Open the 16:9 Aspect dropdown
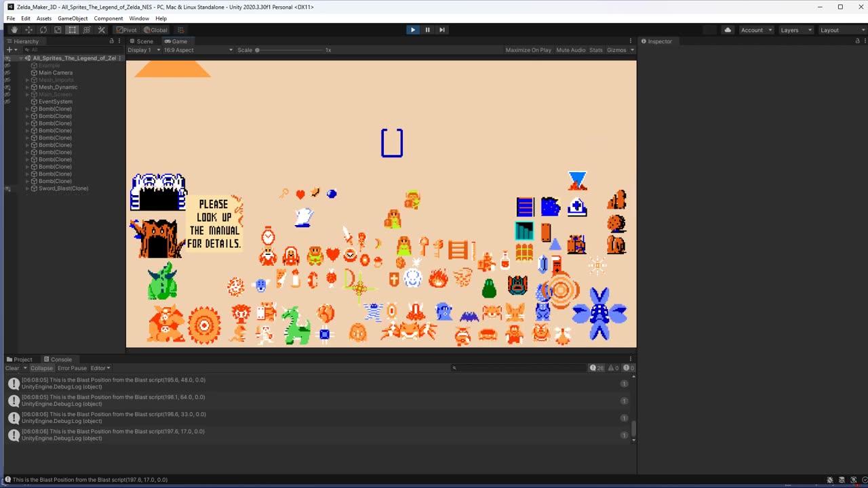Image resolution: width=868 pixels, height=488 pixels. tap(198, 50)
